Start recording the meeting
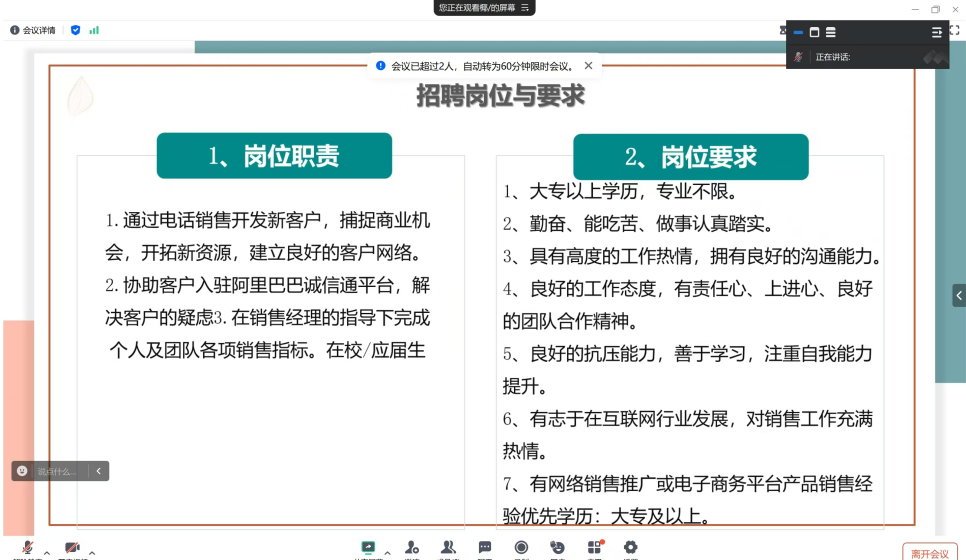This screenshot has height=560, width=966. pyautogui.click(x=521, y=548)
